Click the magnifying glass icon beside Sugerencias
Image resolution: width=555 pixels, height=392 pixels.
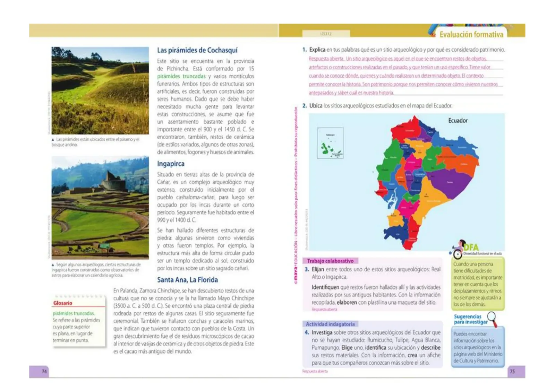493,319
